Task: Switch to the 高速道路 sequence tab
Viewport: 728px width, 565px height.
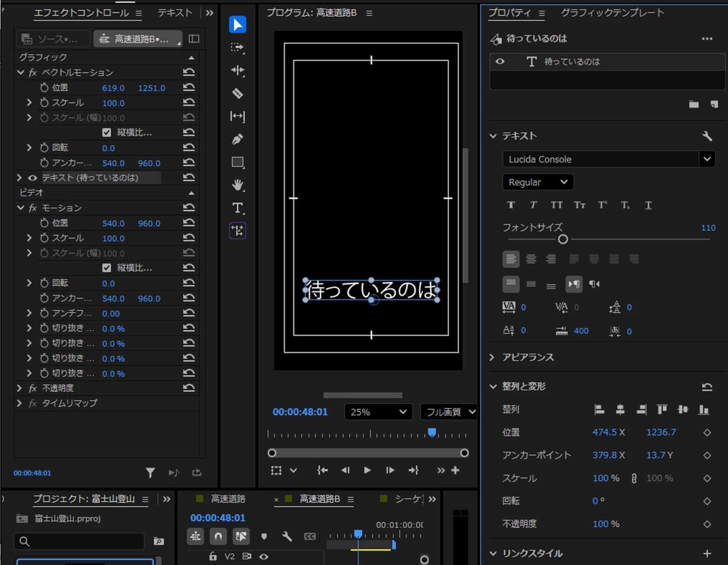Action: pos(228,499)
